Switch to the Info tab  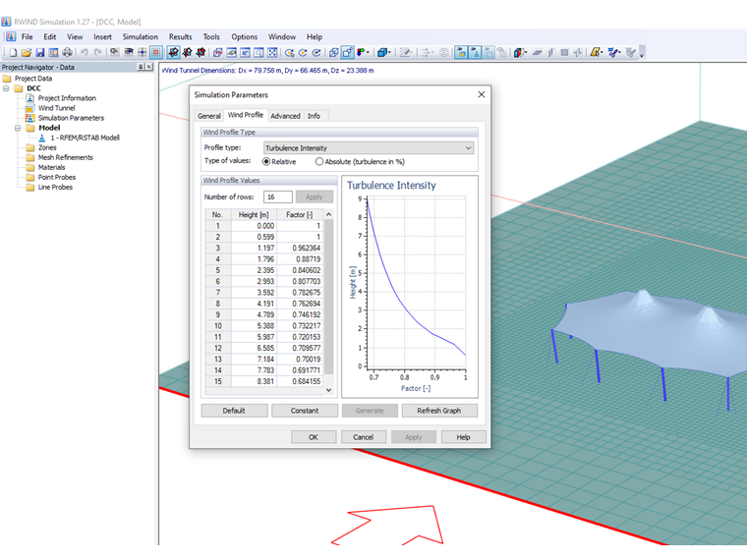point(314,116)
